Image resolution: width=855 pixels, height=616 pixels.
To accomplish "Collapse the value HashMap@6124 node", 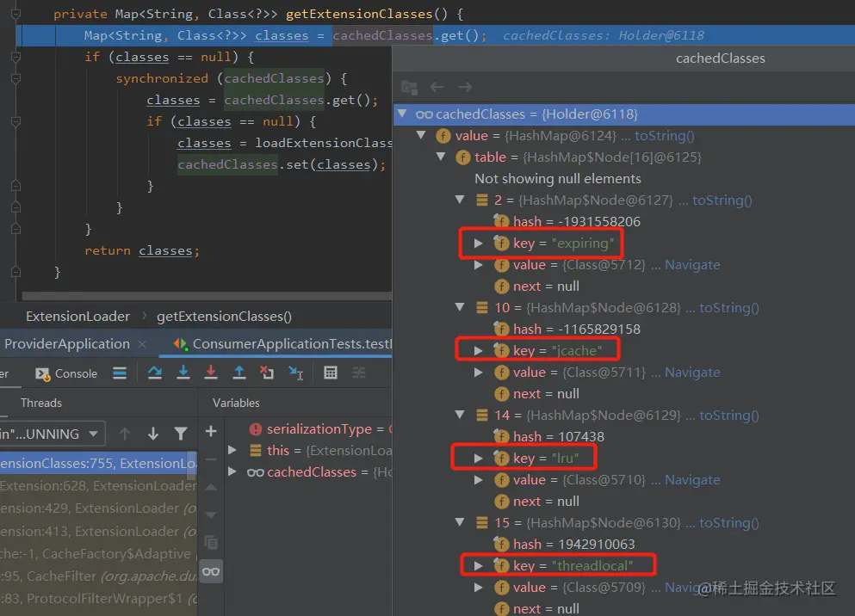I will 421,135.
